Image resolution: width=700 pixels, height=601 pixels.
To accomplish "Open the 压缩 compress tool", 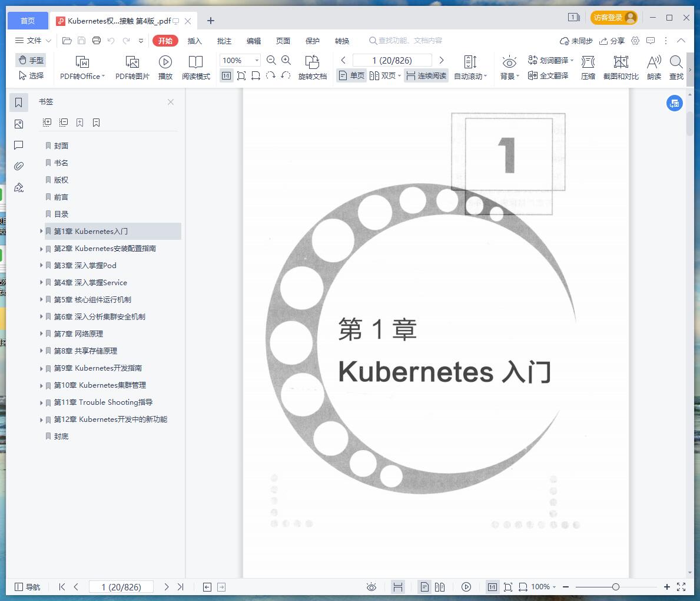I will (588, 67).
